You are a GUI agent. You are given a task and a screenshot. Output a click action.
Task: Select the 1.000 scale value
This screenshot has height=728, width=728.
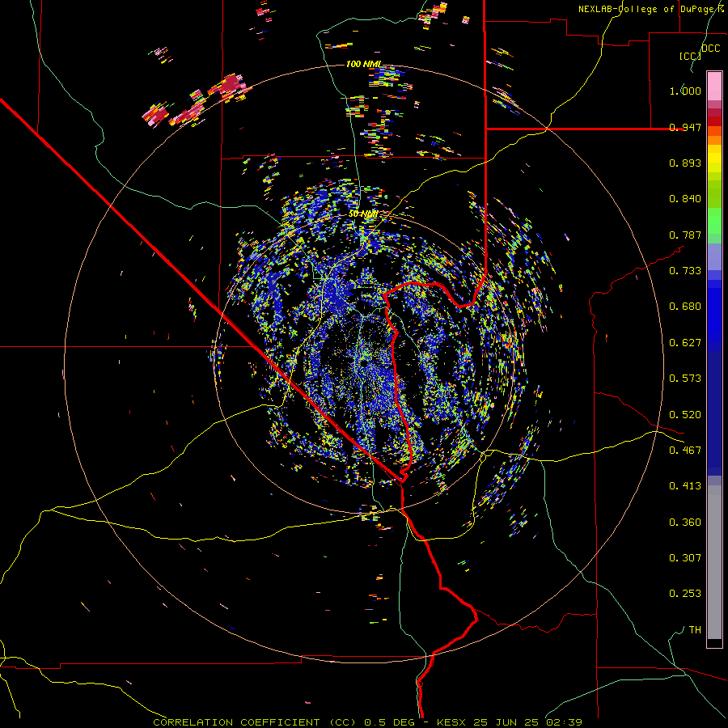685,91
